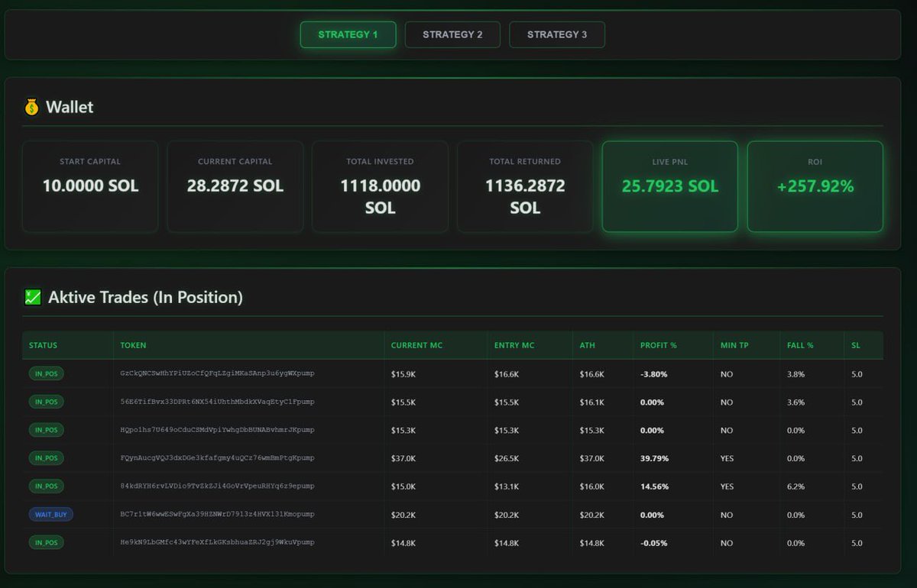This screenshot has height=588, width=917.
Task: Click the SL 5.0 value in the GzCkQNCS row
Action: click(857, 374)
